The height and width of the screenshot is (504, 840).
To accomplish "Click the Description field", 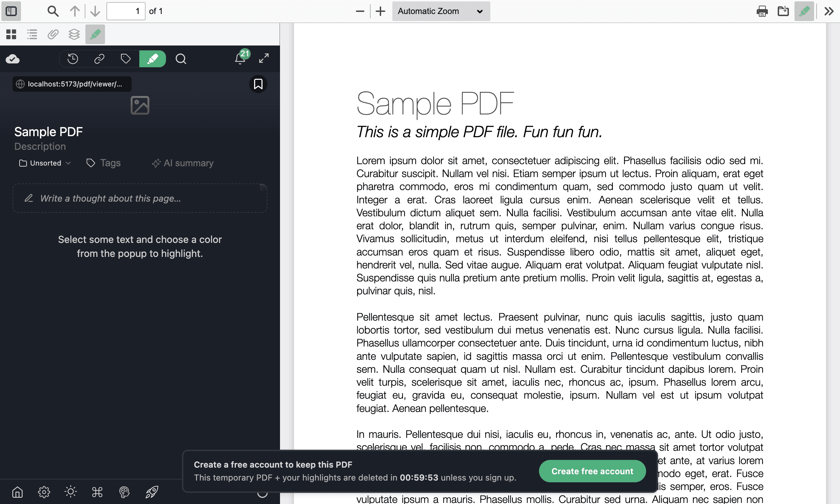I will pyautogui.click(x=40, y=146).
